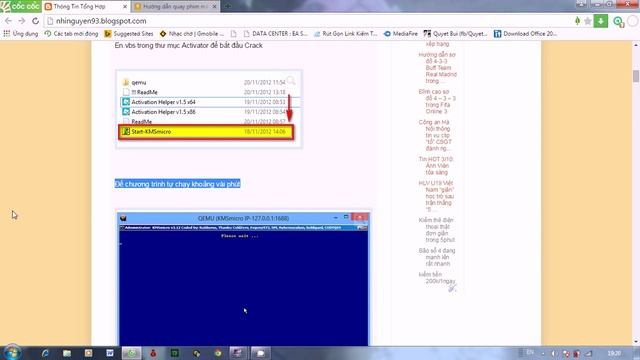Click the page vertical scrollbar thumb
The height and width of the screenshot is (360, 640).
click(636, 76)
